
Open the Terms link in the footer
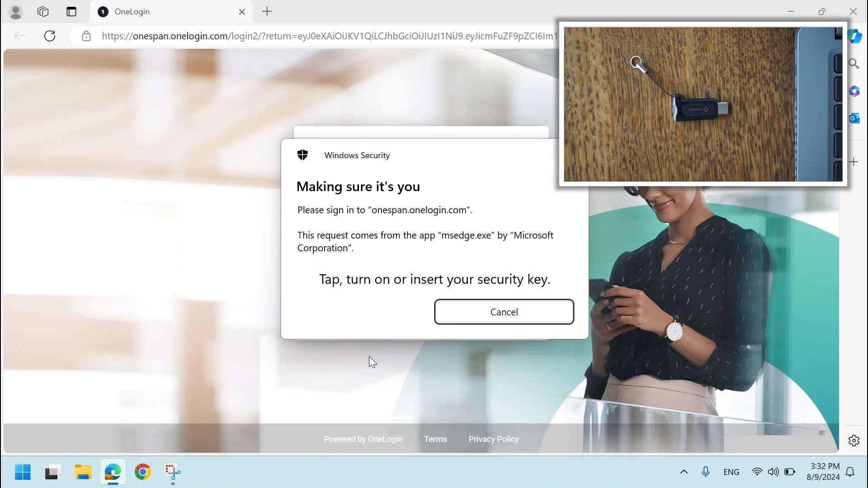point(435,439)
